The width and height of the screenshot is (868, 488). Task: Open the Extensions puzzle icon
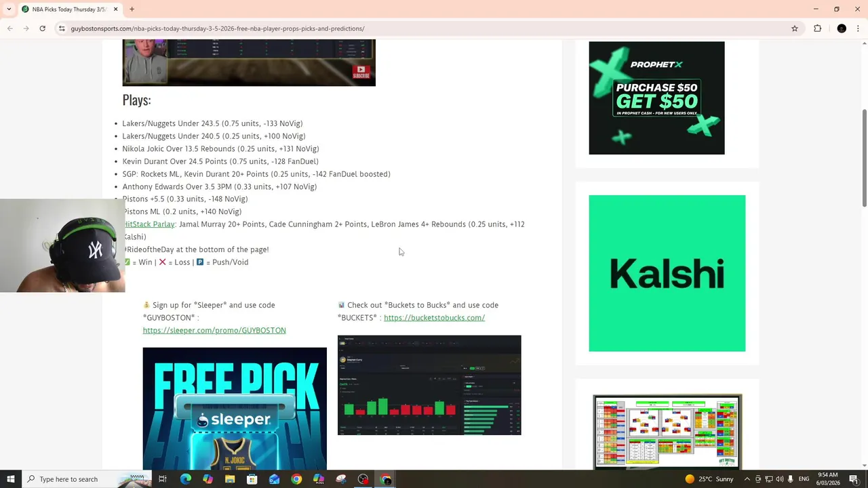coord(817,28)
